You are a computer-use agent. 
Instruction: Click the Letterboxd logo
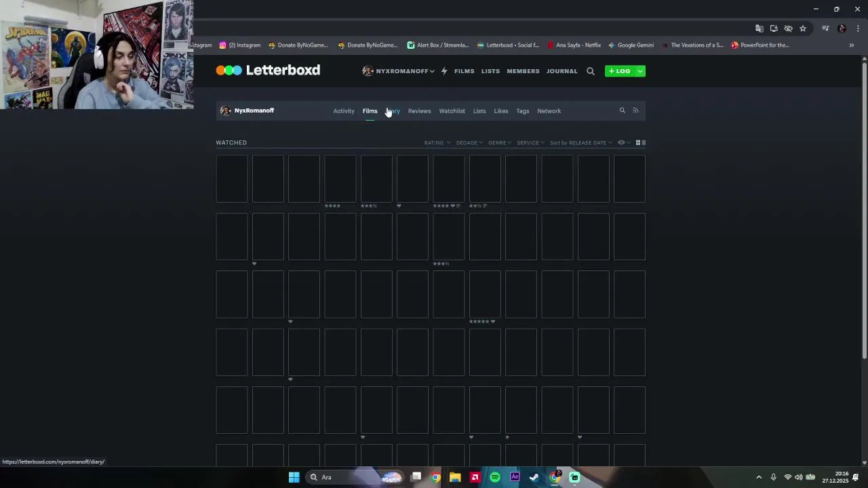(268, 70)
